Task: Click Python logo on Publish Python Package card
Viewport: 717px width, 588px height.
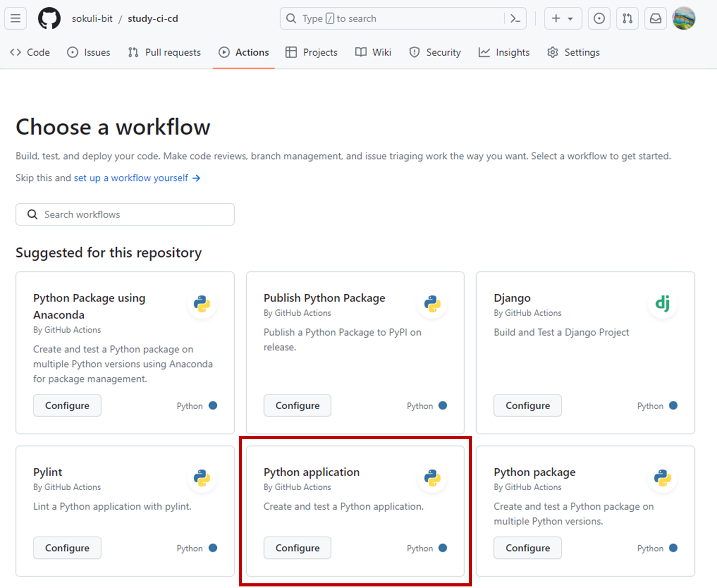Action: (432, 304)
